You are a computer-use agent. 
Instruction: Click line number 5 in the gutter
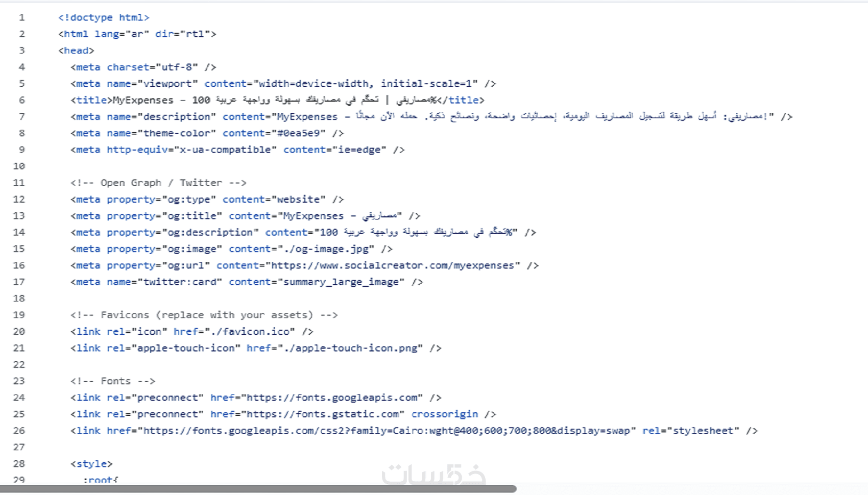(22, 83)
